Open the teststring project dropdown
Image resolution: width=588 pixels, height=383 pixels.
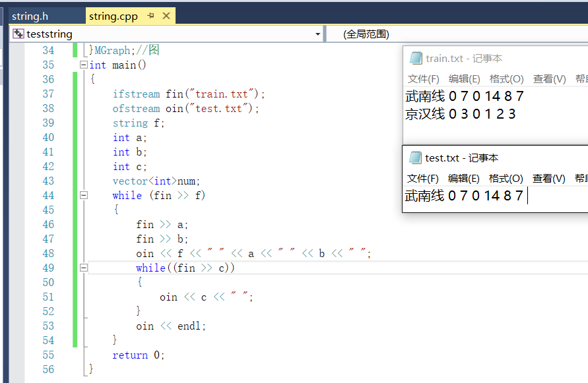point(317,34)
